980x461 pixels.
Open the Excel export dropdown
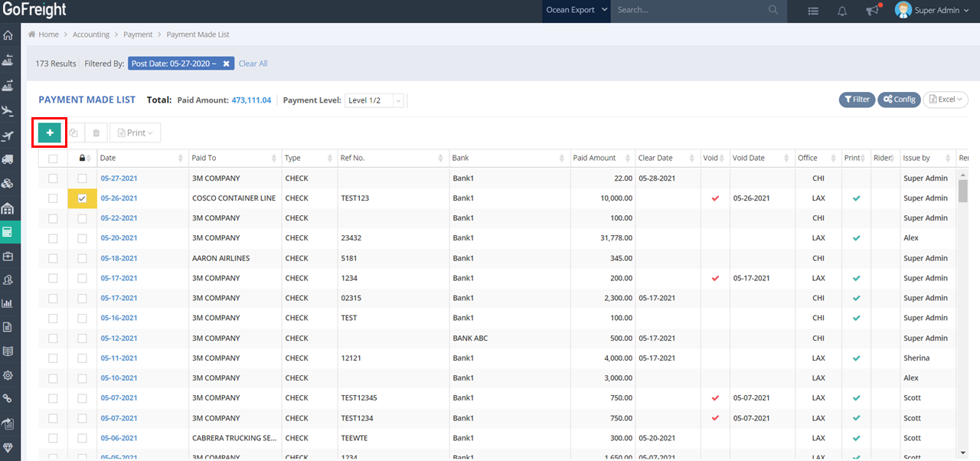[946, 100]
